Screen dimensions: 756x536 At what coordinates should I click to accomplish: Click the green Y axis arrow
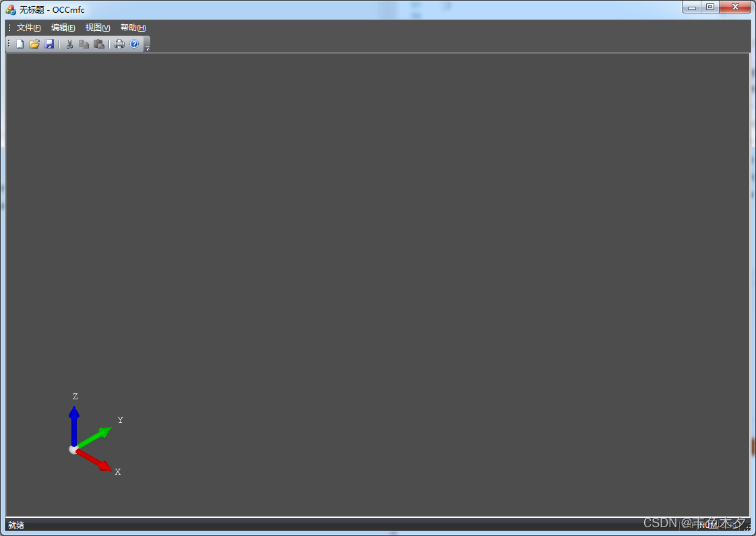94,437
